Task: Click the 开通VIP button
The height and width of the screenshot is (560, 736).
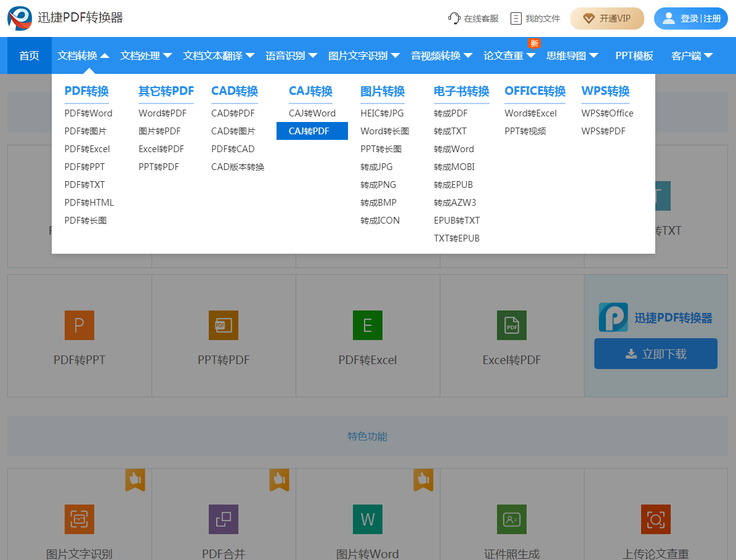Action: coord(607,18)
